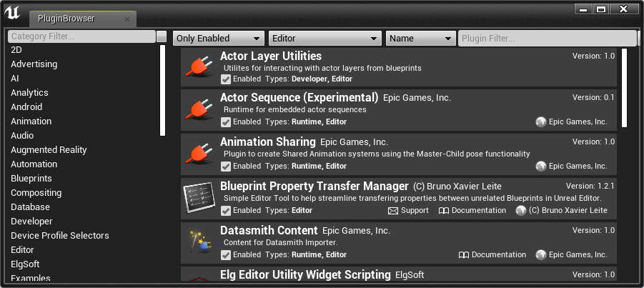
Task: Disable Actor Layer Utilities plugin checkbox
Action: coord(225,79)
